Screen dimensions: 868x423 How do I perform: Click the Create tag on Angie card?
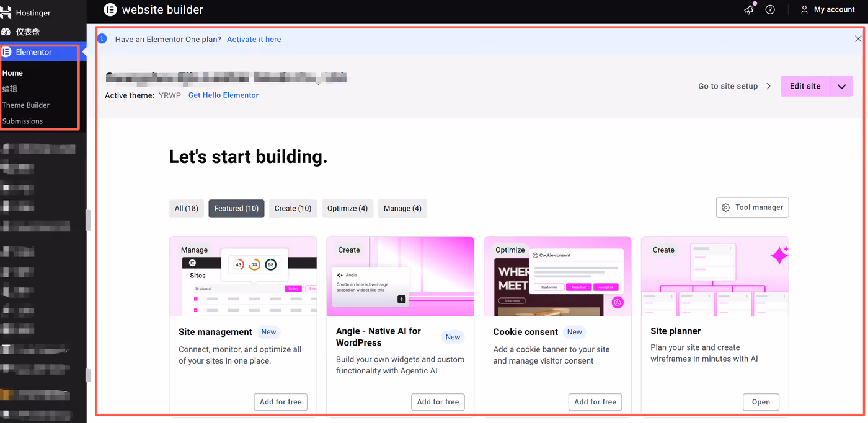tap(349, 250)
